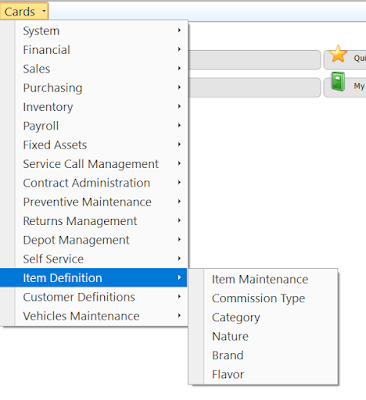
Task: Choose Brand from the submenu
Action: [263, 355]
